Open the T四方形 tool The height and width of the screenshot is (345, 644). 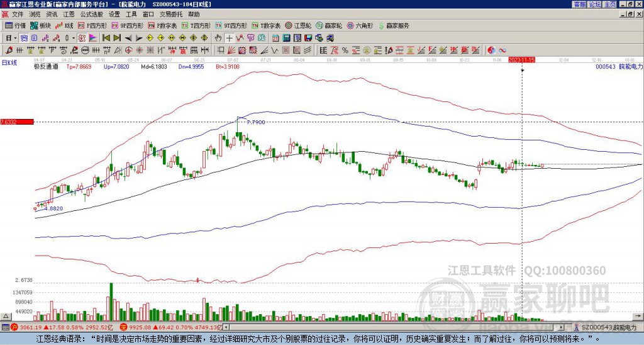point(196,25)
